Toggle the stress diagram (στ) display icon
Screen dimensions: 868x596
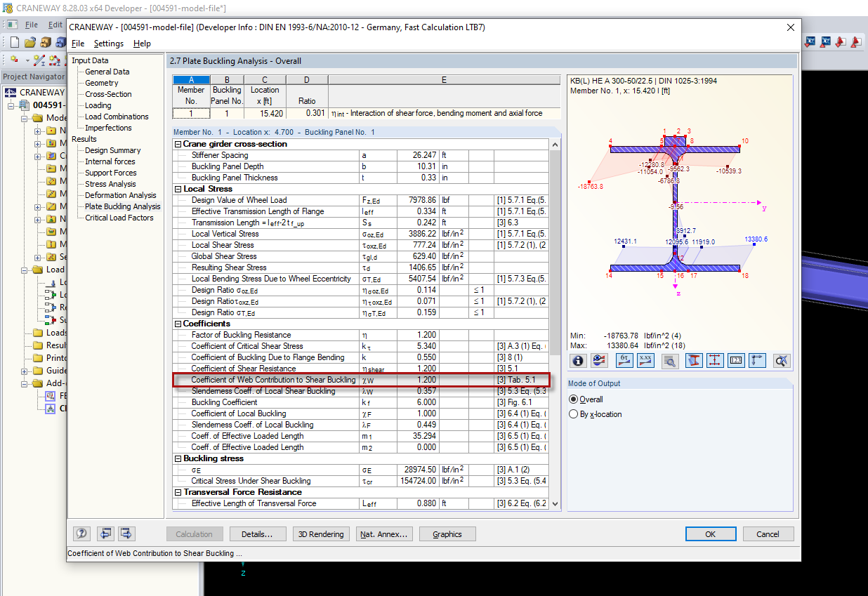point(624,360)
